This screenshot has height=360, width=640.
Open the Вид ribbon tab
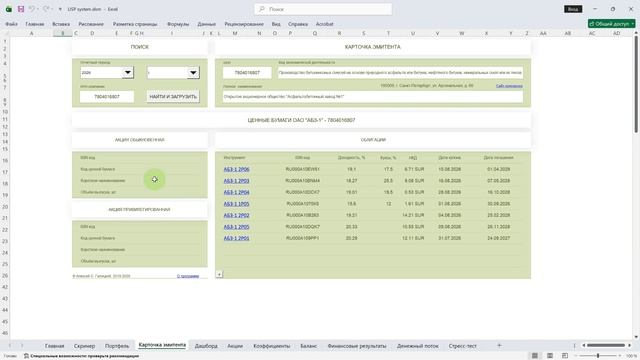coord(276,24)
